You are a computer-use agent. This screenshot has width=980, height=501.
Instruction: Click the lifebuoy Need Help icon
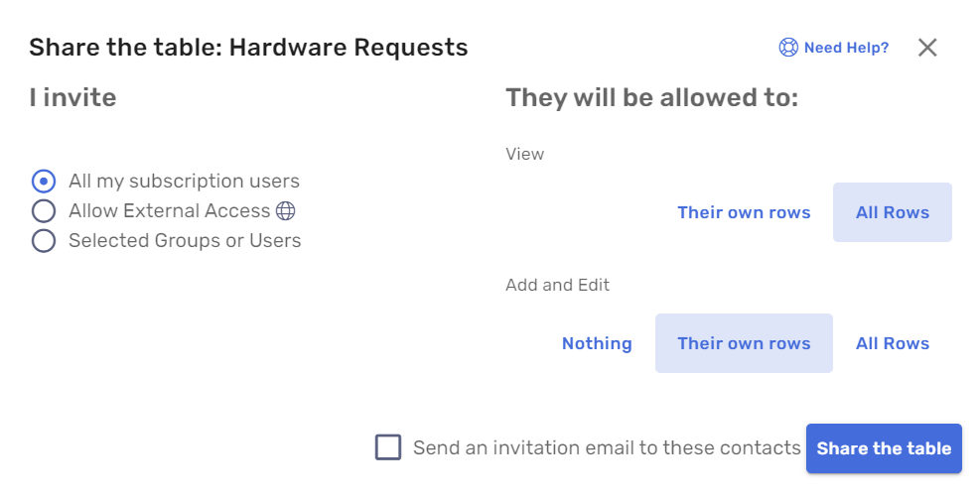coord(788,48)
